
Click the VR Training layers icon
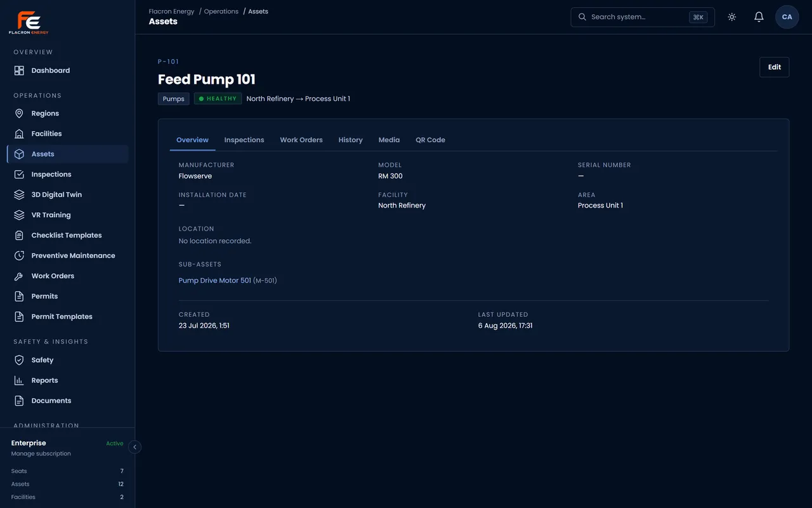click(x=19, y=215)
